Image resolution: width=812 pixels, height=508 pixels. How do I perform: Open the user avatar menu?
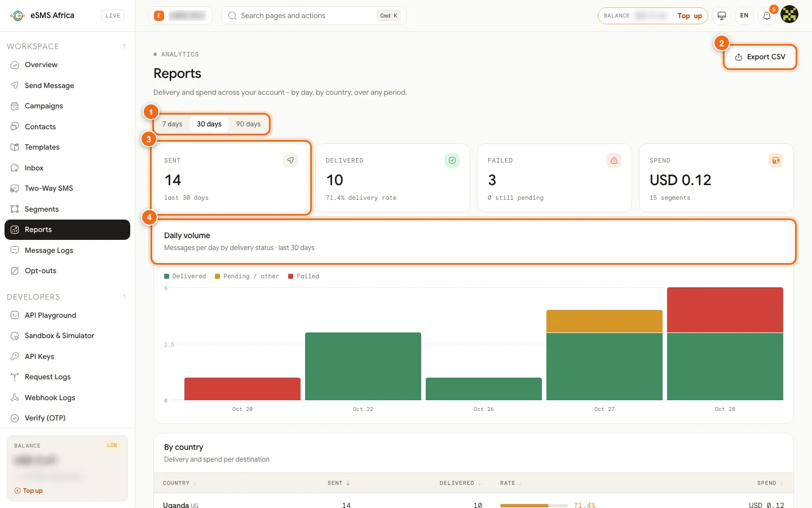(789, 15)
